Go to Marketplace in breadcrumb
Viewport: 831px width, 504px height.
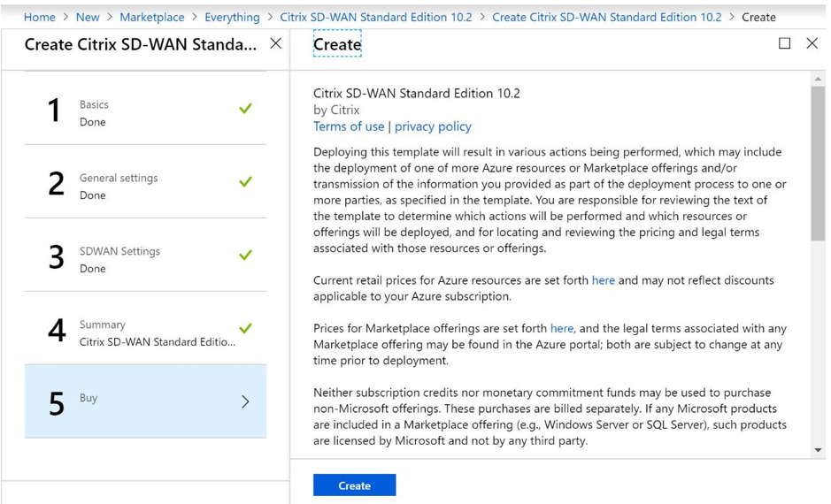click(152, 17)
